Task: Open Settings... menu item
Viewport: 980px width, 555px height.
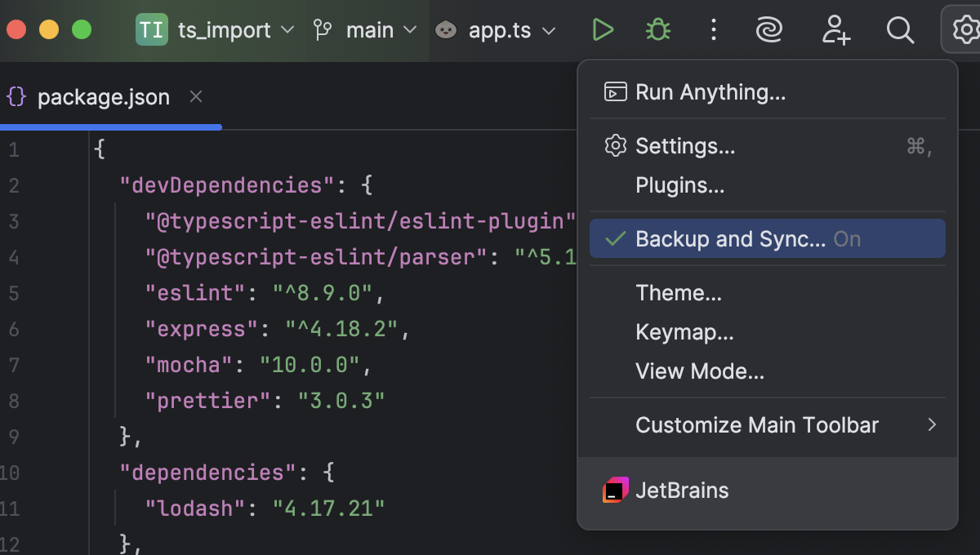Action: click(x=768, y=146)
